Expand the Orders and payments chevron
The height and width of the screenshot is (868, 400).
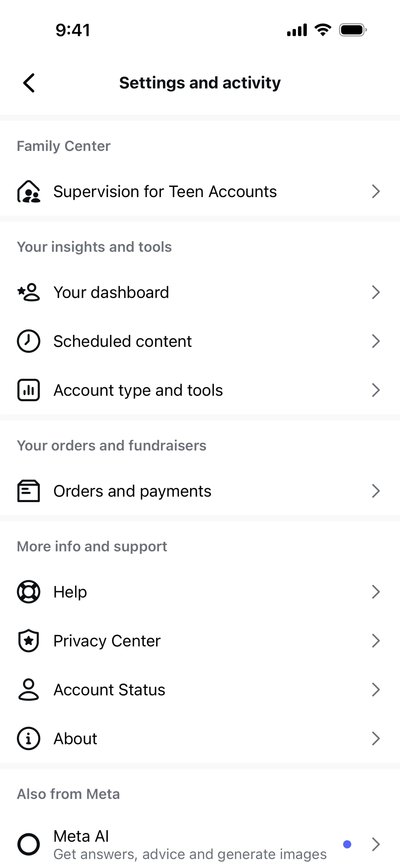pos(376,491)
